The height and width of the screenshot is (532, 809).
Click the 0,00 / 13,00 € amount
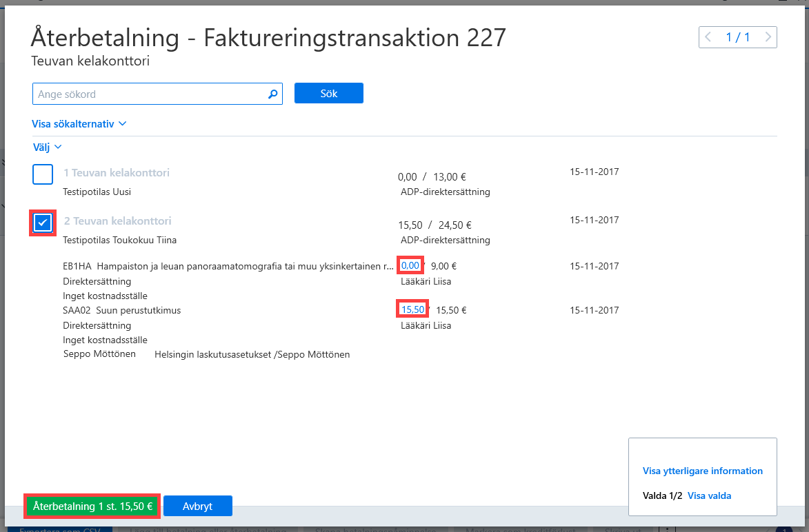(432, 177)
